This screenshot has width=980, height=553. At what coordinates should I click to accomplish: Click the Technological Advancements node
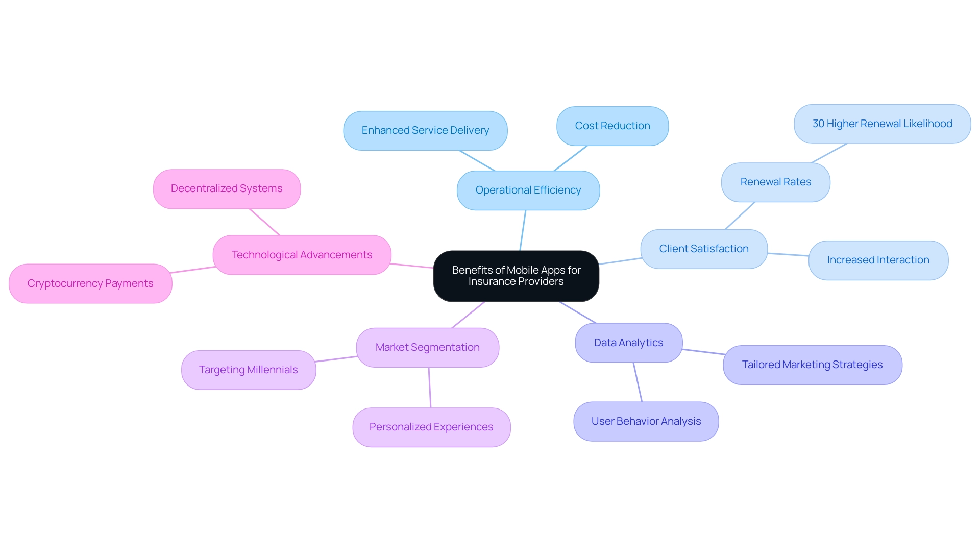pos(302,254)
